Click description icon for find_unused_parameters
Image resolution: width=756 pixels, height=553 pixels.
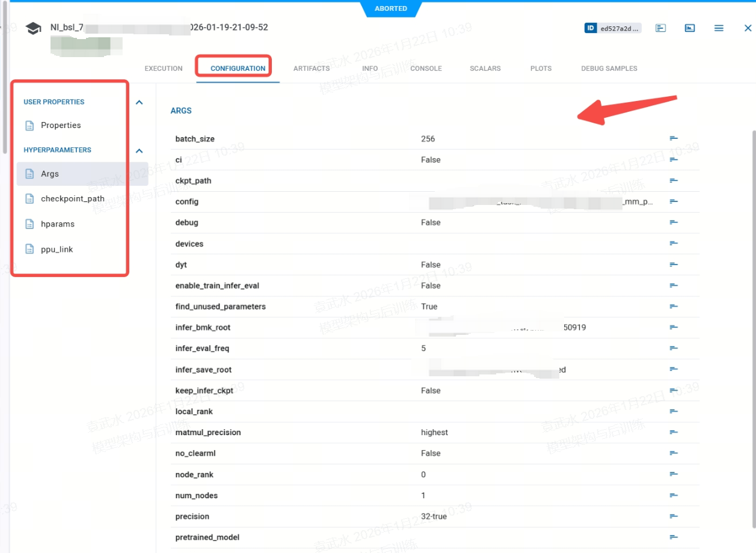pyautogui.click(x=674, y=307)
